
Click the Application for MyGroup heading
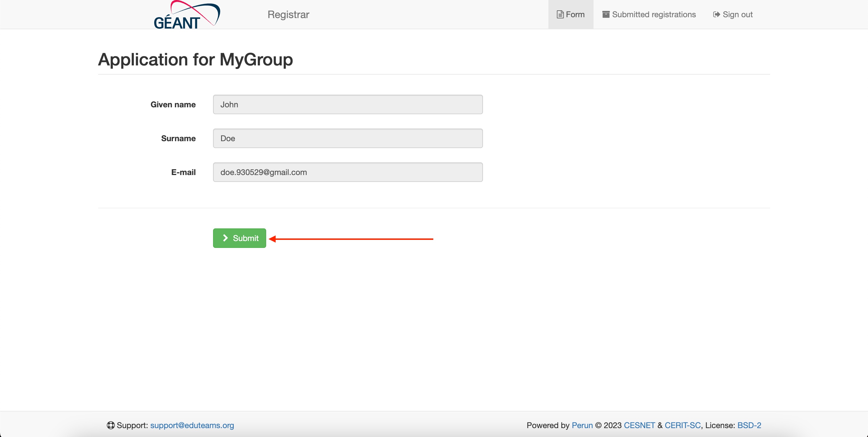[x=196, y=60]
